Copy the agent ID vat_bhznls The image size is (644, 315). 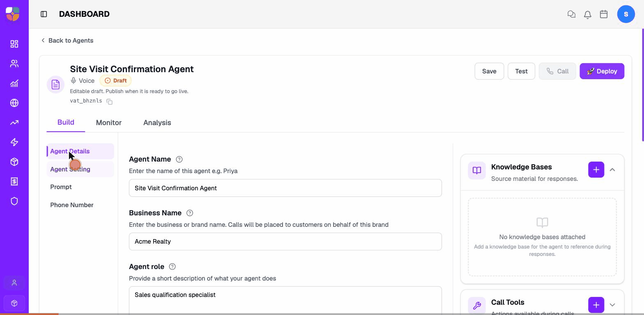click(110, 101)
